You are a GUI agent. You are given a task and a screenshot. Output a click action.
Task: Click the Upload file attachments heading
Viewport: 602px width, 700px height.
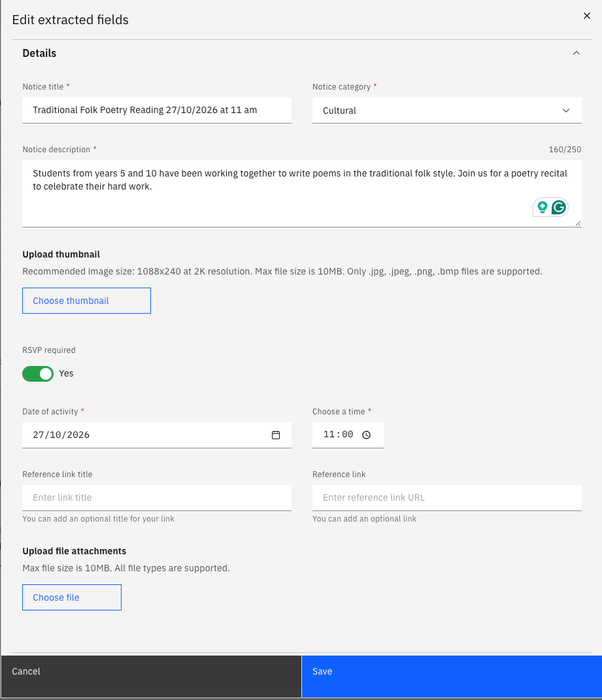(x=74, y=552)
